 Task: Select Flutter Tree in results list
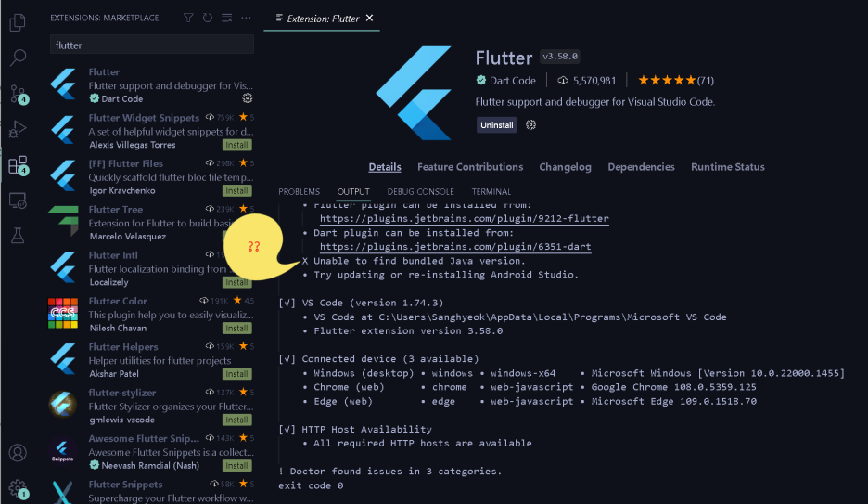click(150, 223)
